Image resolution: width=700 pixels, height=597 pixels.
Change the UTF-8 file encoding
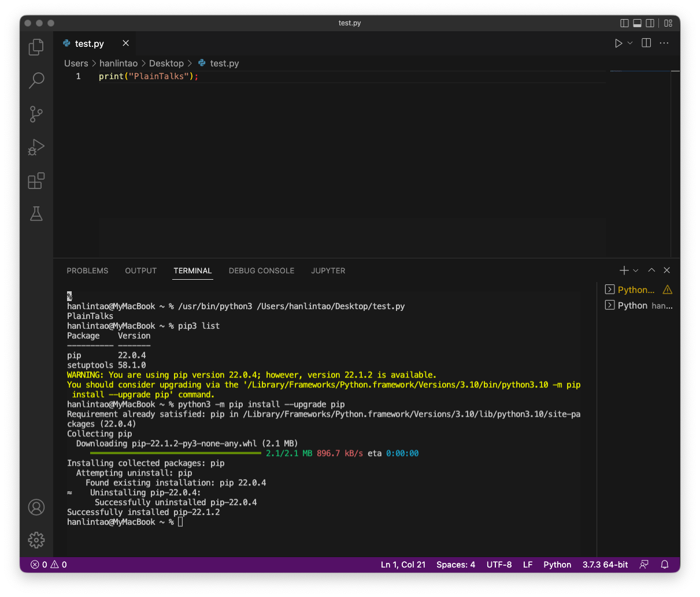pyautogui.click(x=499, y=565)
